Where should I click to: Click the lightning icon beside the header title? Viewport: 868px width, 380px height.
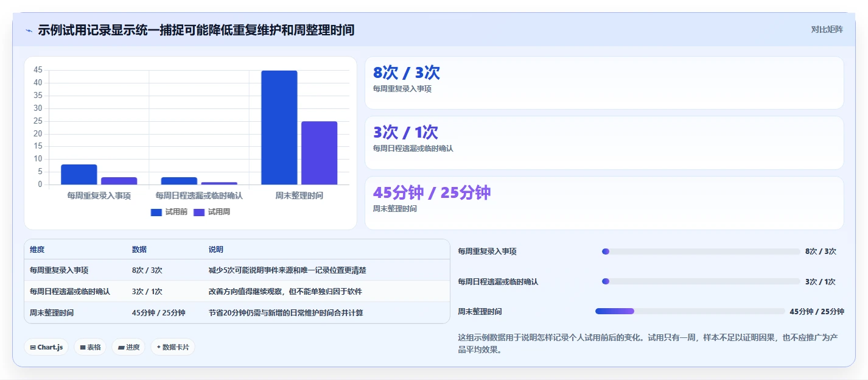[29, 30]
